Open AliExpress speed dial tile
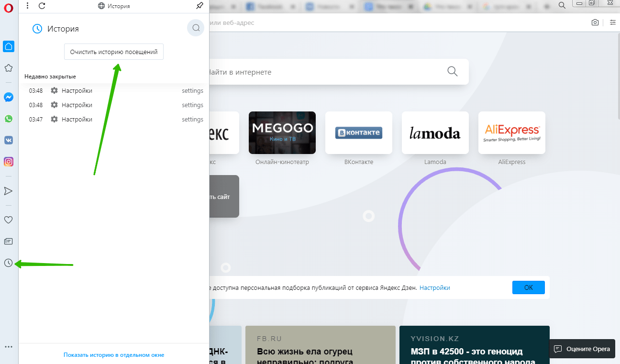The height and width of the screenshot is (364, 620). [x=512, y=132]
